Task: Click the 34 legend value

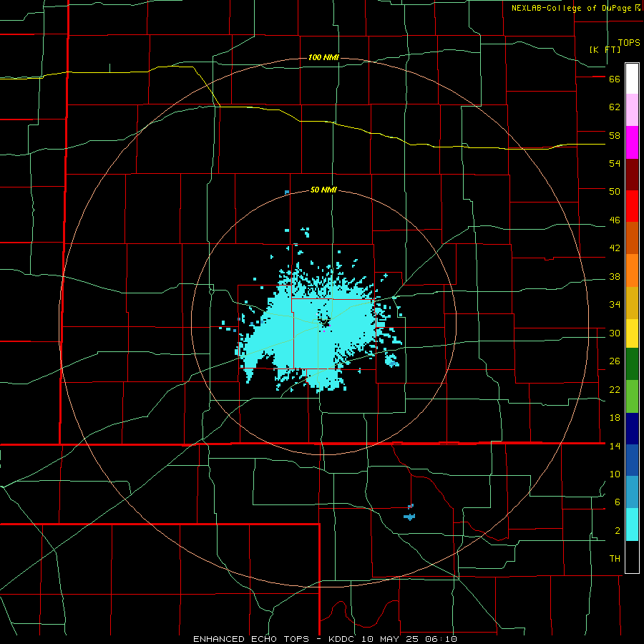Action: (615, 305)
